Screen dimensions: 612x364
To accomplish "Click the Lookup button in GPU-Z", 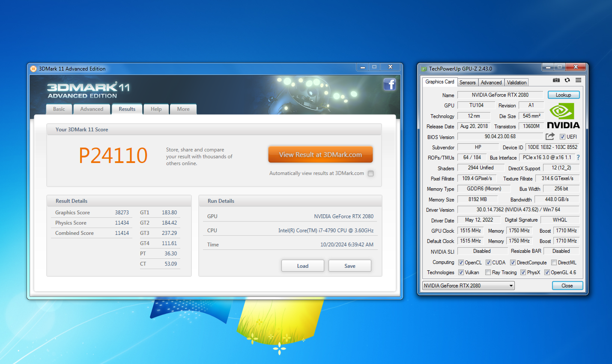I will click(x=564, y=95).
